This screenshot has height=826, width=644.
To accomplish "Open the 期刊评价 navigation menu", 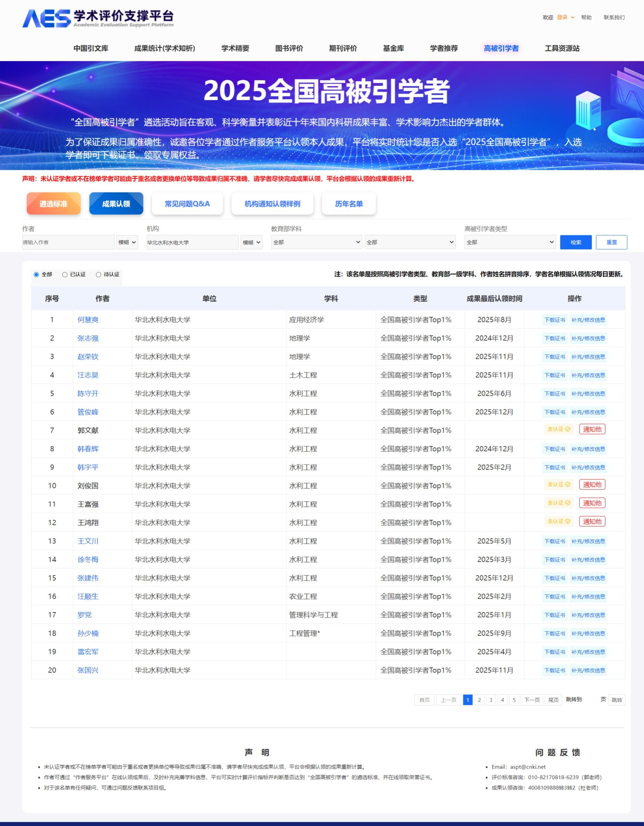I will click(x=343, y=48).
